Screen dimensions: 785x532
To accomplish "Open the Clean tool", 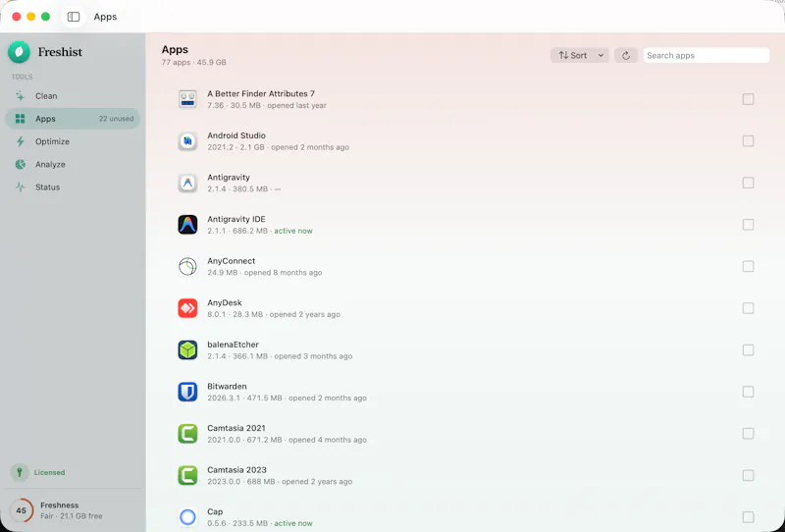I will point(73,95).
